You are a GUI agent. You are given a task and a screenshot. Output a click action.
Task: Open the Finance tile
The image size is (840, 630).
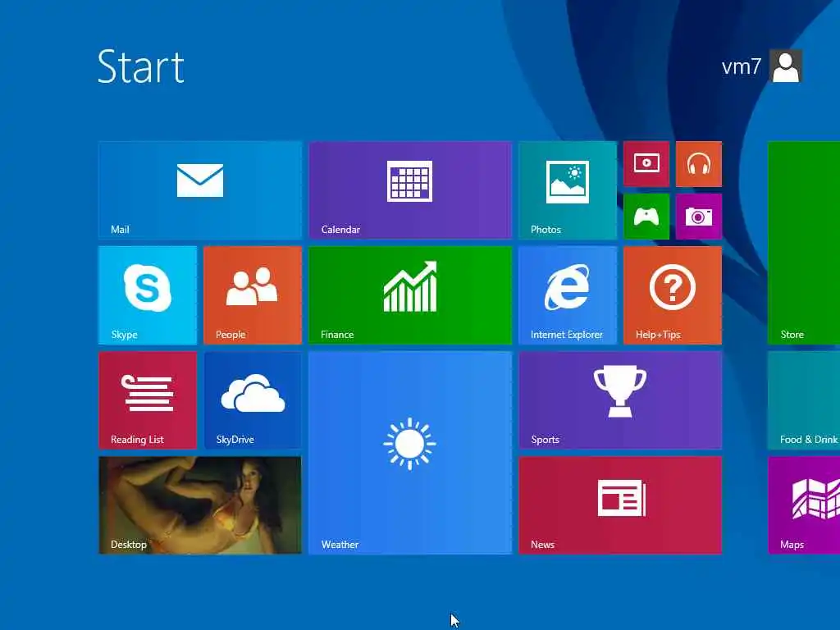tap(410, 295)
